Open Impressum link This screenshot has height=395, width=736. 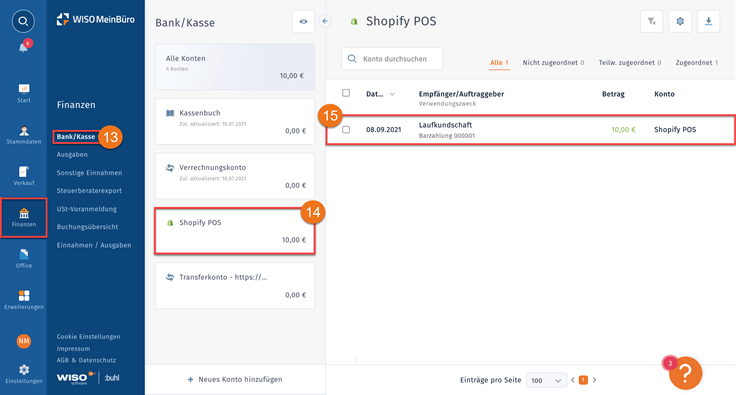[73, 349]
